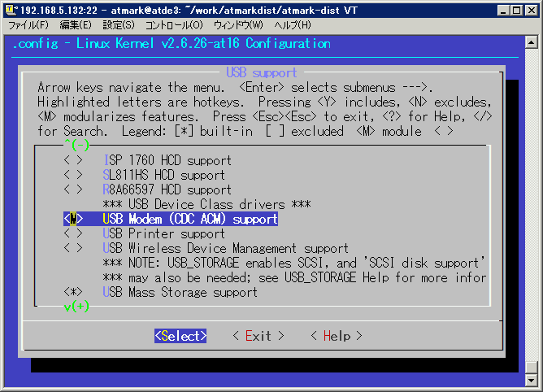Open the 設定(S) menu
543x392 pixels.
pos(119,25)
